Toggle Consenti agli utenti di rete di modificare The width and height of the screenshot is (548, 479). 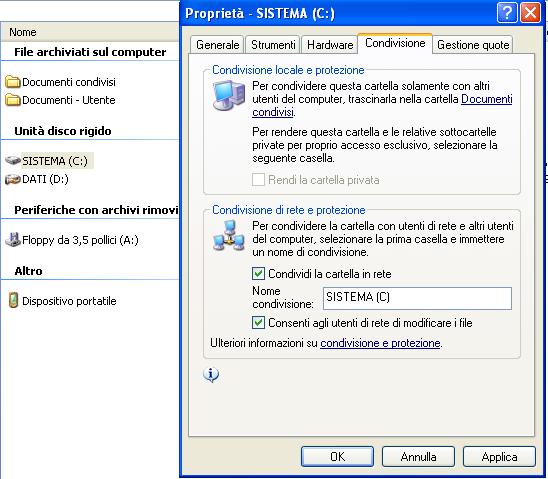[x=258, y=322]
